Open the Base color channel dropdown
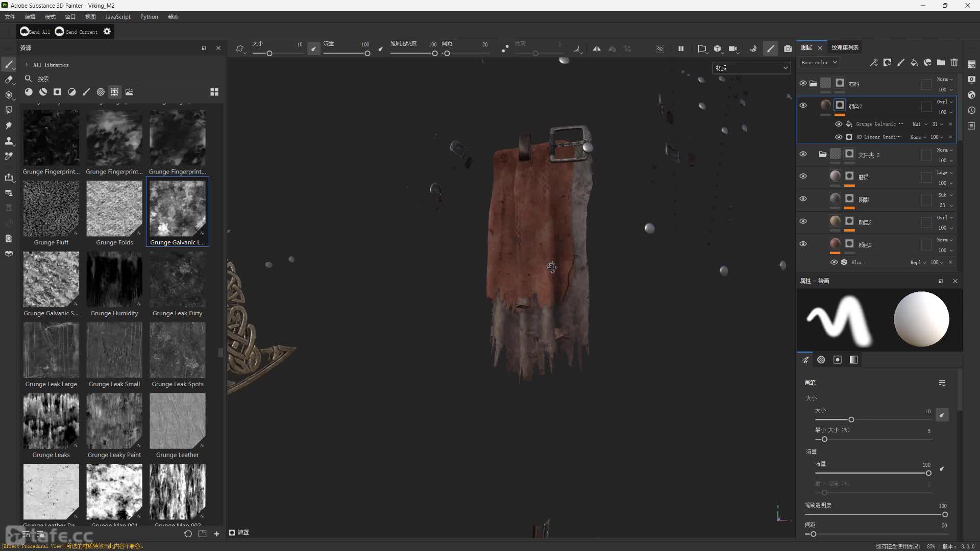 819,62
